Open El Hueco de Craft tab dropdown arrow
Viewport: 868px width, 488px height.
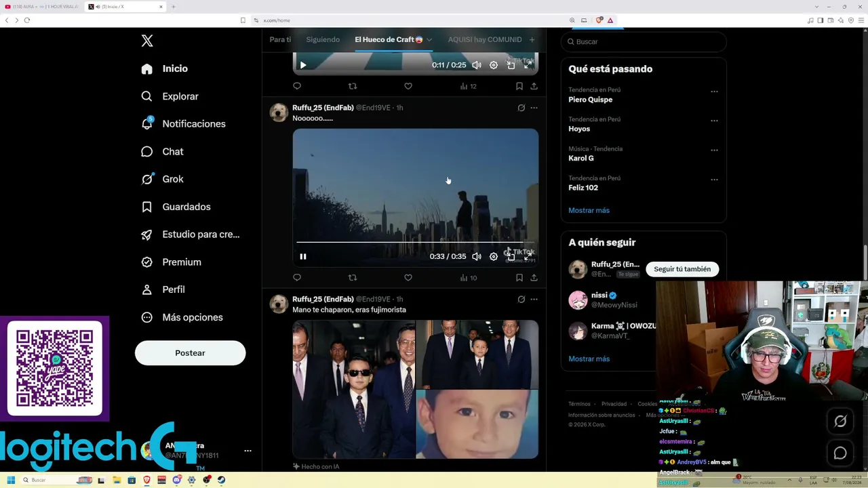click(x=429, y=39)
